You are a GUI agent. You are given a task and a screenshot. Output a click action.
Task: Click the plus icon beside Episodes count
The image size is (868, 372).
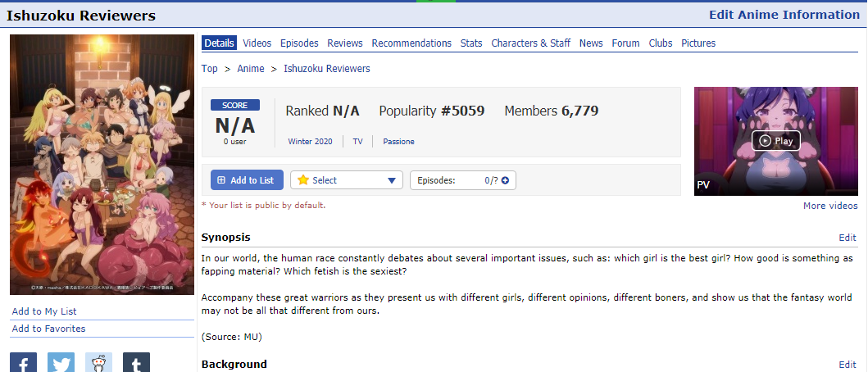[505, 180]
